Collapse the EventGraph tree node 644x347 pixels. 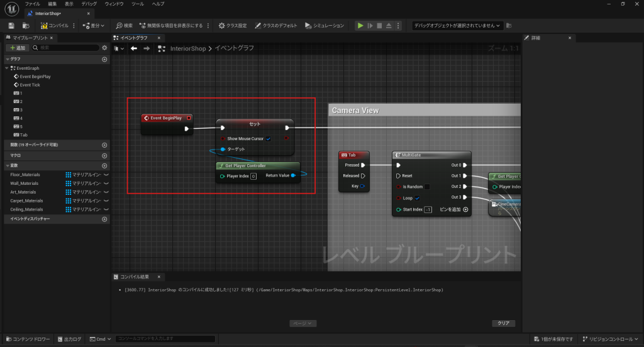(x=6, y=68)
